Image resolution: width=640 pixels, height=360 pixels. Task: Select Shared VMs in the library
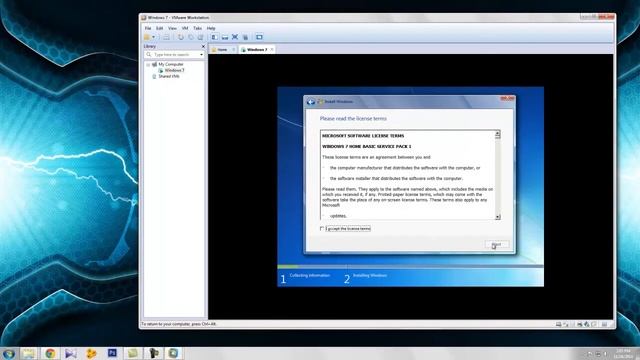pyautogui.click(x=169, y=76)
